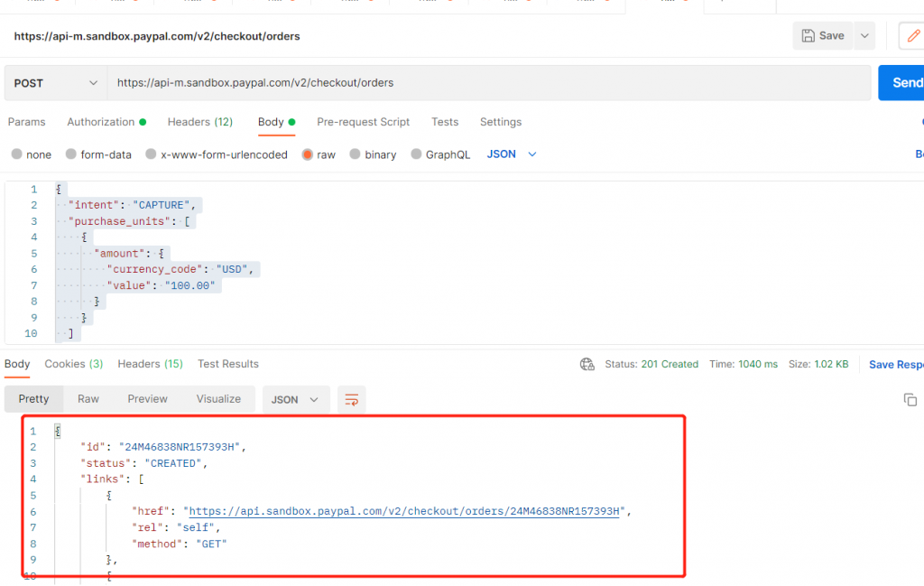Click the "CAPTURE" value in request body
Image resolution: width=924 pixels, height=586 pixels.
pos(161,205)
